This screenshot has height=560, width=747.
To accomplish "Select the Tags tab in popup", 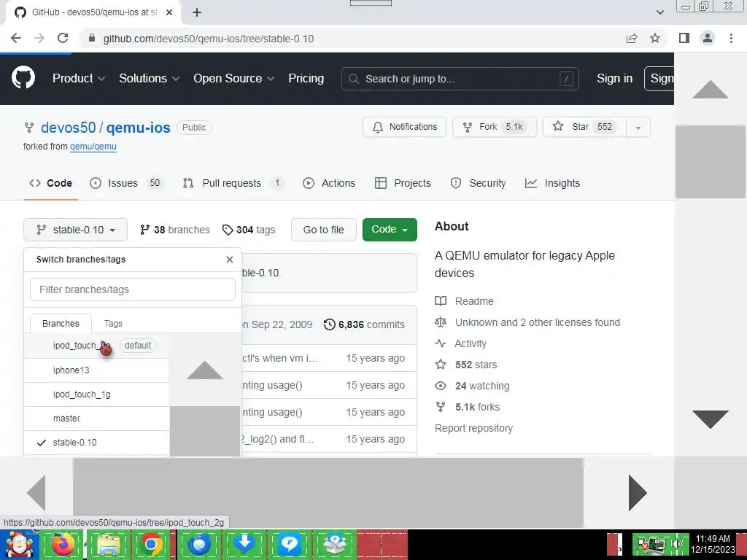I will (113, 324).
